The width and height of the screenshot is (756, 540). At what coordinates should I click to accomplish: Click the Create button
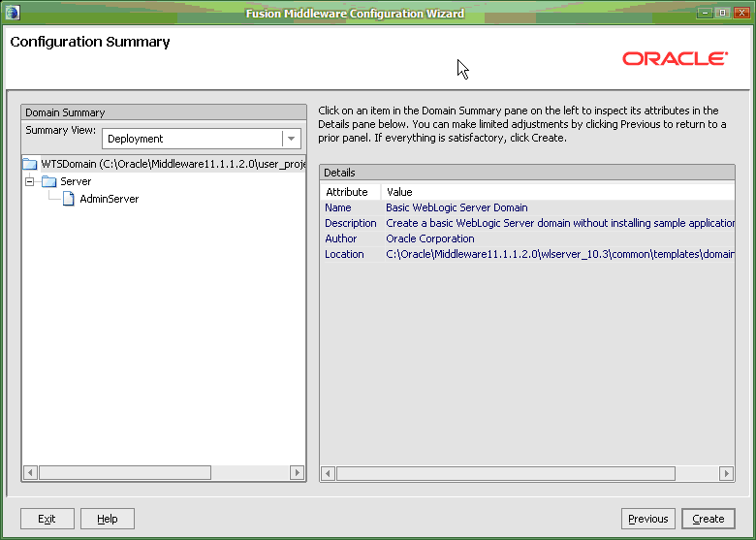coord(709,519)
